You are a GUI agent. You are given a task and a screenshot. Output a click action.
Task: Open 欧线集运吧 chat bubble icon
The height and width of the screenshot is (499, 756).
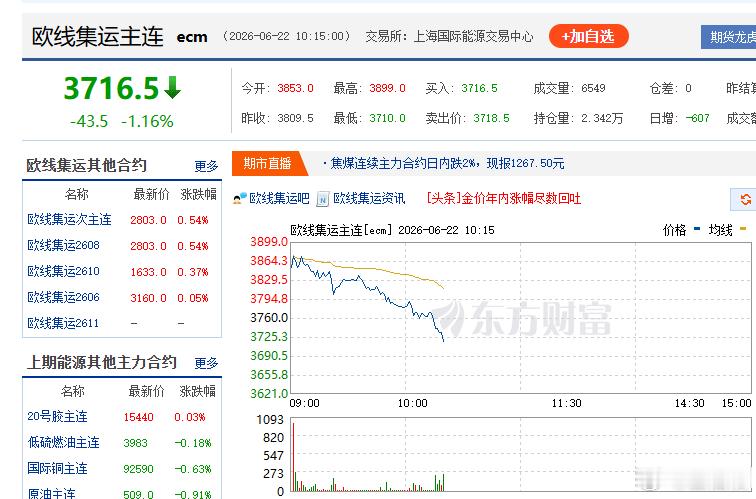click(240, 199)
